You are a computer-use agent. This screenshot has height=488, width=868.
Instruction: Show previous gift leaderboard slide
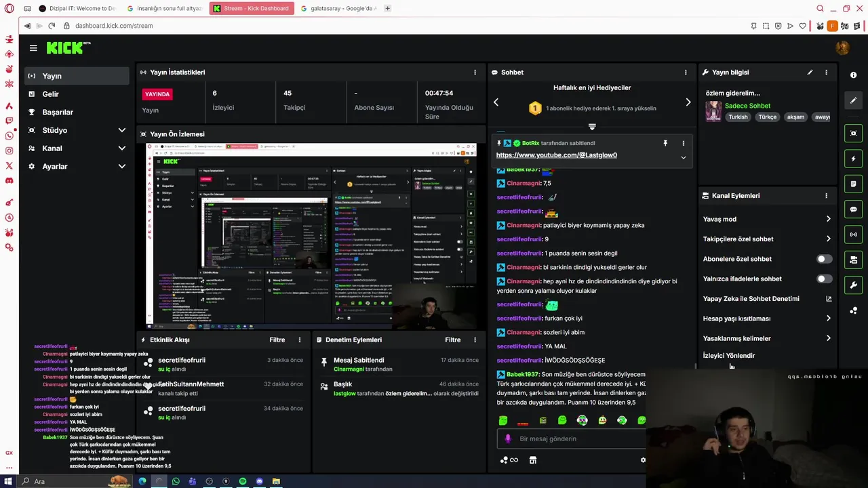pos(496,102)
